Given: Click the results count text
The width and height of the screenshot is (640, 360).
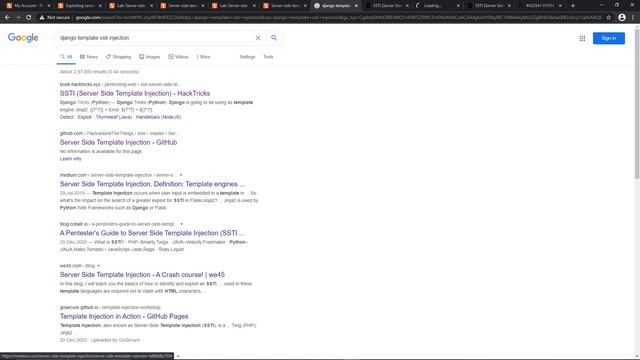Looking at the screenshot, I should tap(100, 72).
